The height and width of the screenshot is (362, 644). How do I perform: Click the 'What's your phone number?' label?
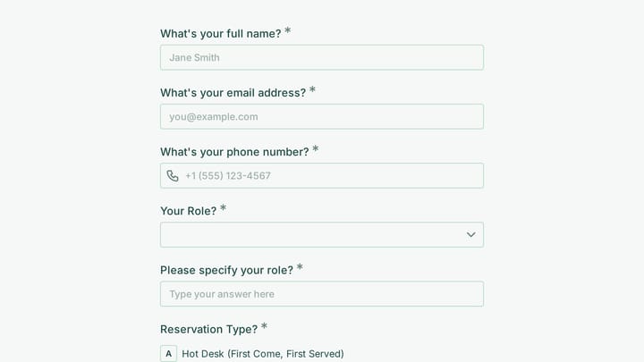tap(234, 152)
